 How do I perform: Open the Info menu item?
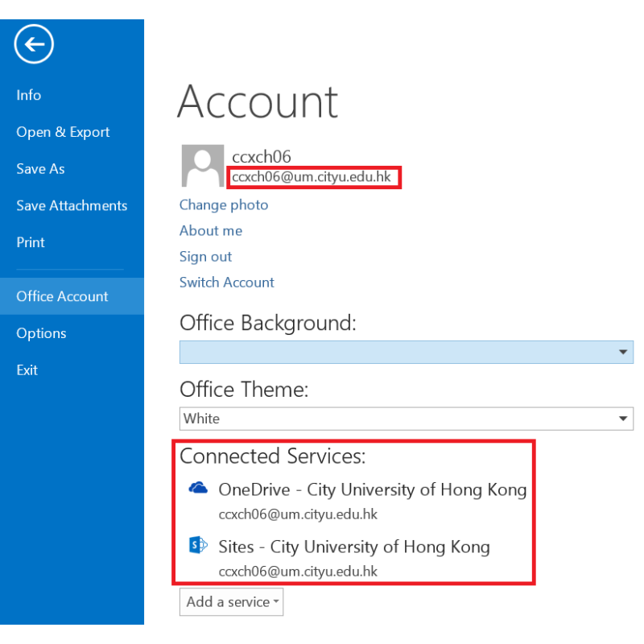pyautogui.click(x=29, y=95)
